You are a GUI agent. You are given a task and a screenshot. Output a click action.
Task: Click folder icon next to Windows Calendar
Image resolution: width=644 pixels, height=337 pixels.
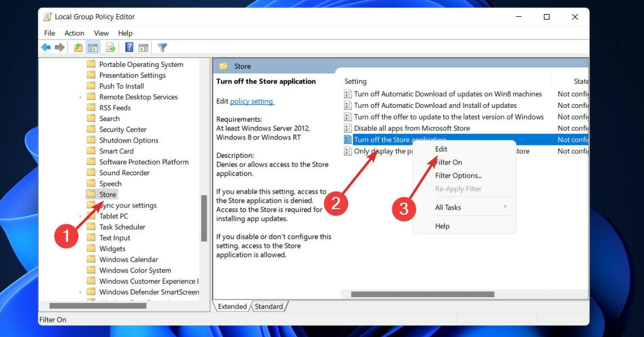[91, 259]
